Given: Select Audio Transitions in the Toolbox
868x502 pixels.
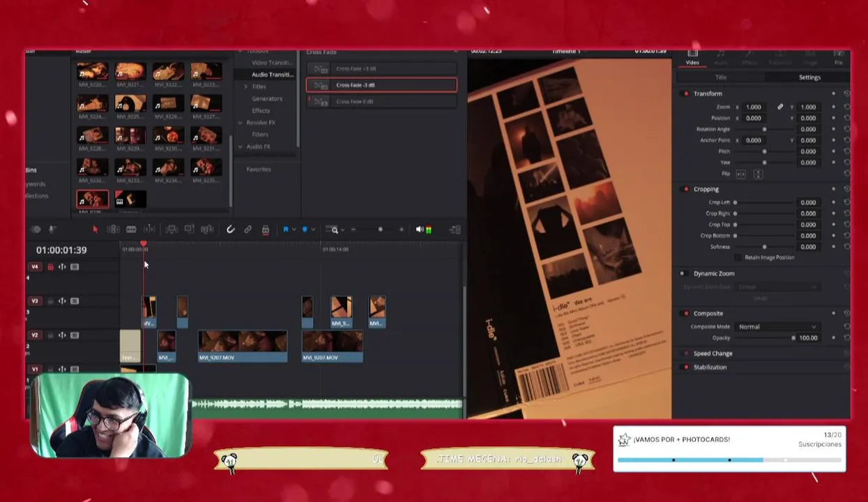Looking at the screenshot, I should 273,75.
